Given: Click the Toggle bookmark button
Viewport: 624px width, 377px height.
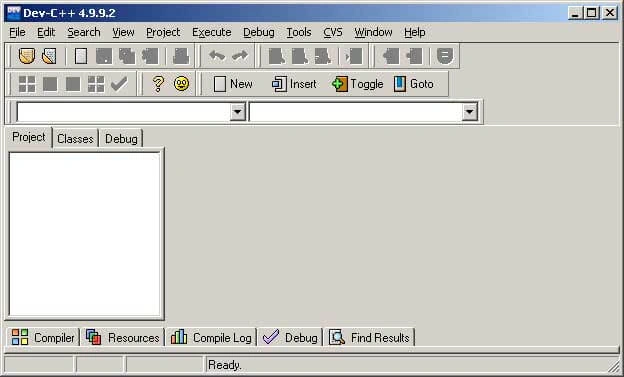Looking at the screenshot, I should (357, 84).
